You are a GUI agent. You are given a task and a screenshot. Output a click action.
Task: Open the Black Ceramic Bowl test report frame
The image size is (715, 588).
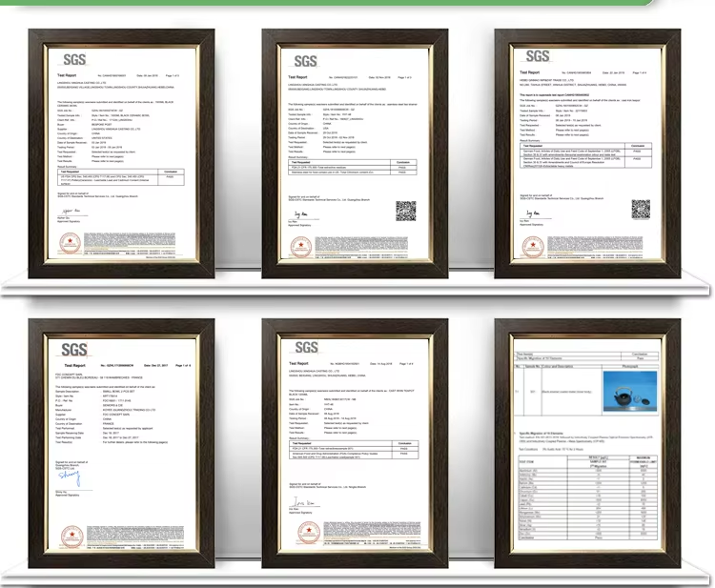(x=121, y=153)
